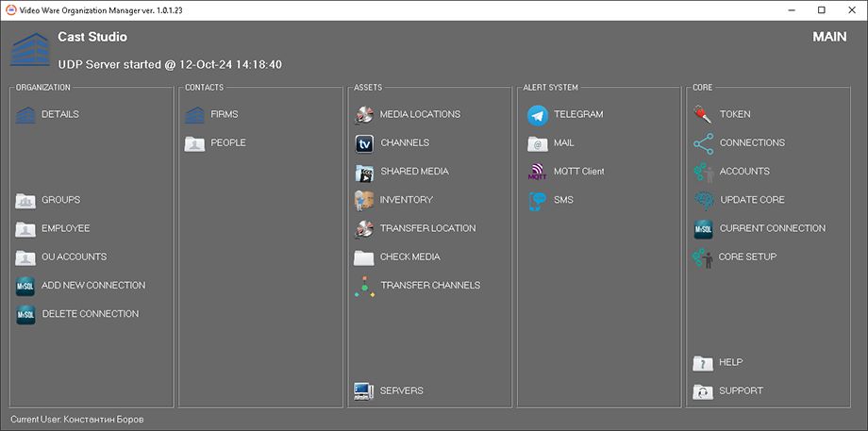Open the EMPLOYEE label
Image resolution: width=868 pixels, height=431 pixels.
(x=65, y=228)
